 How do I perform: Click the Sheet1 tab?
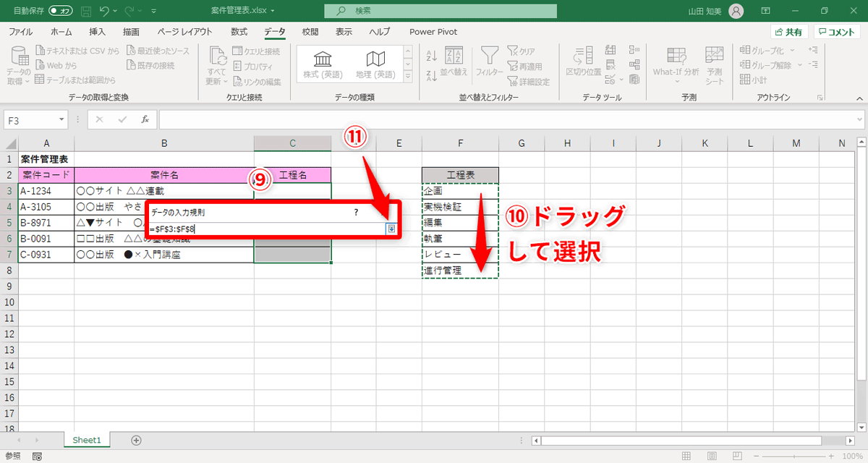tap(86, 439)
